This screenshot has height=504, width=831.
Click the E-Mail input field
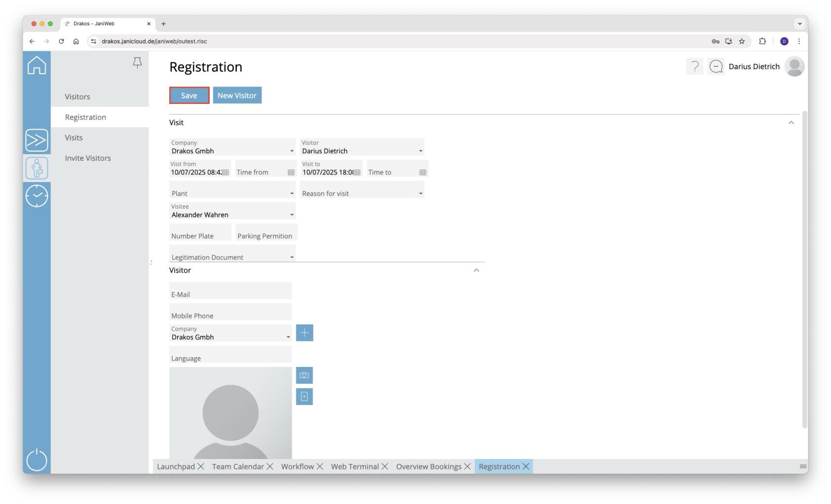(230, 291)
